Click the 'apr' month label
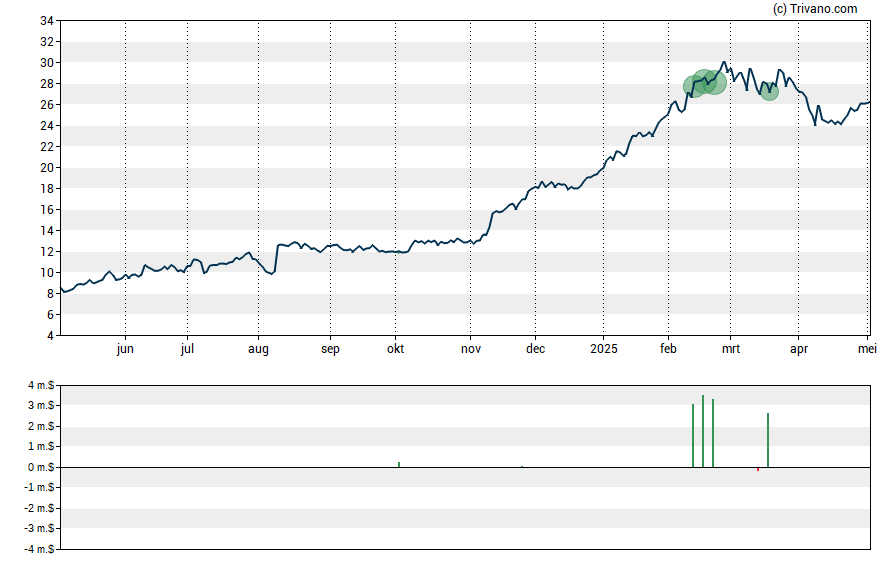This screenshot has width=888, height=565. click(799, 349)
